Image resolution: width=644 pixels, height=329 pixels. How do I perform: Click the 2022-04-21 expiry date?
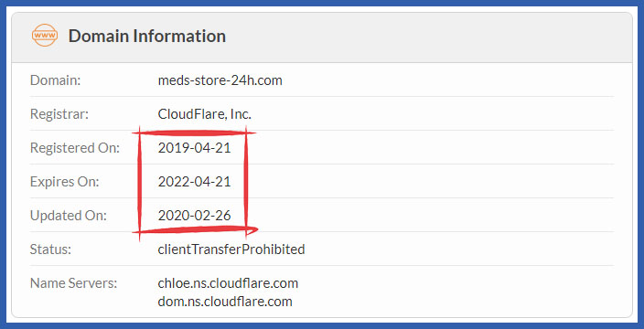tap(194, 182)
